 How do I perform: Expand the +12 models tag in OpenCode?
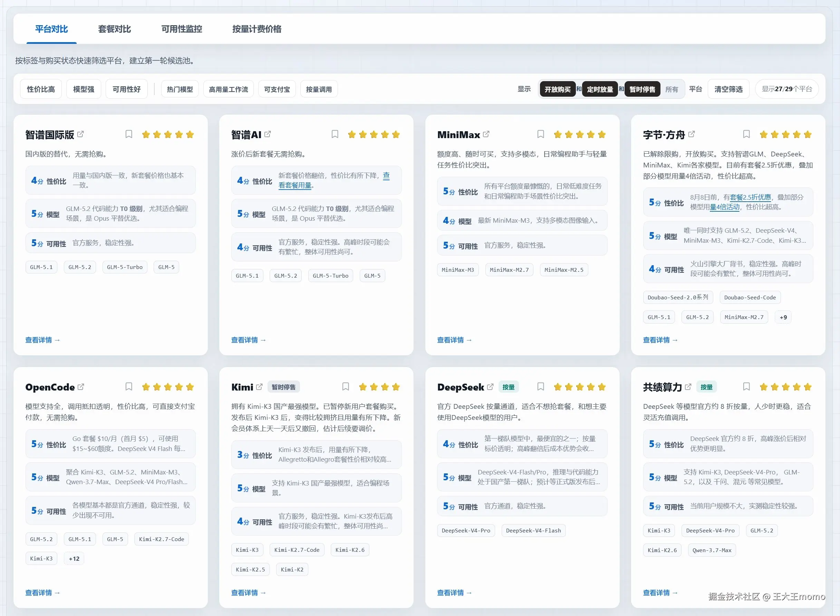point(74,558)
